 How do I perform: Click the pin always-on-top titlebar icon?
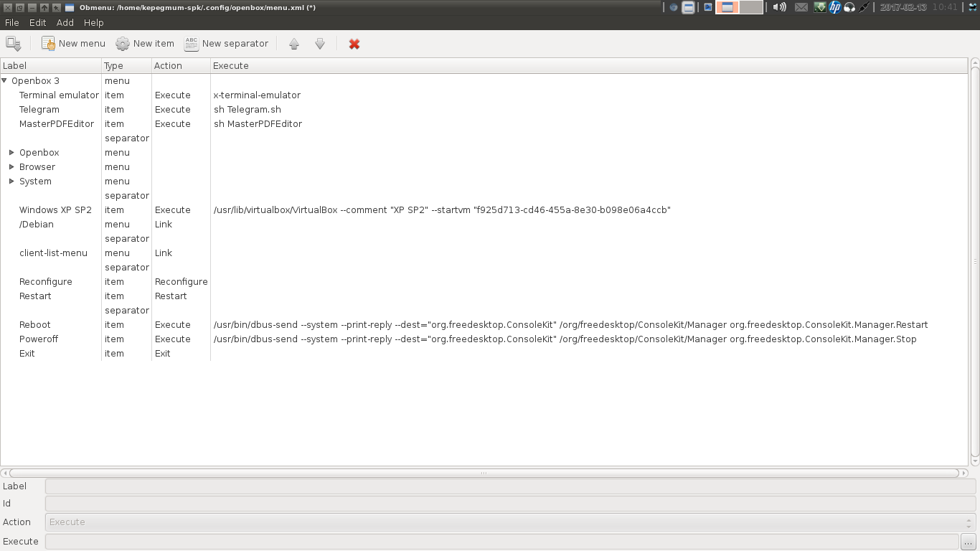(56, 7)
